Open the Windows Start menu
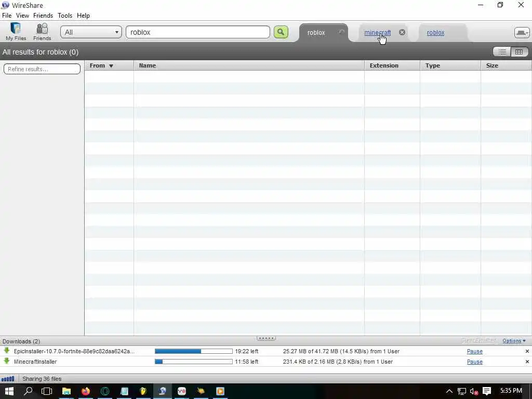 pyautogui.click(x=9, y=391)
